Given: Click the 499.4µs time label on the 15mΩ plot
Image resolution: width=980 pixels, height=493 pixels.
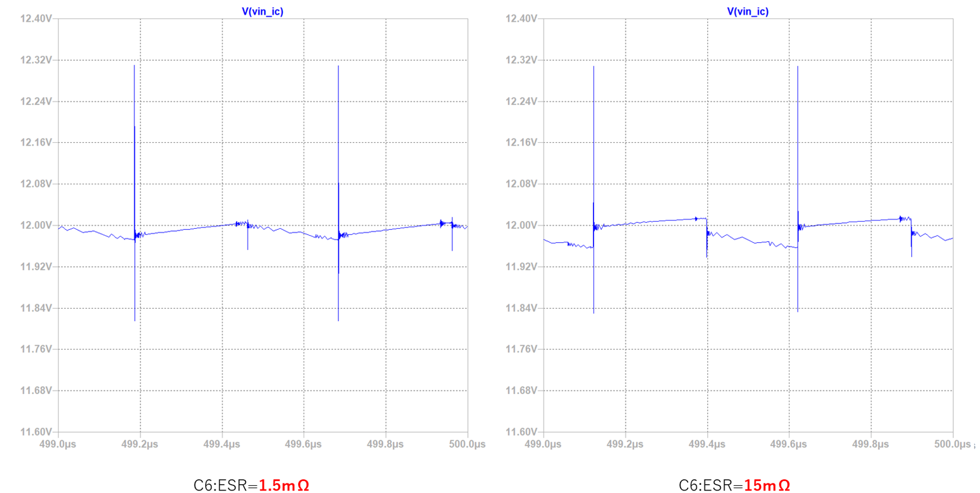Looking at the screenshot, I should tap(707, 444).
